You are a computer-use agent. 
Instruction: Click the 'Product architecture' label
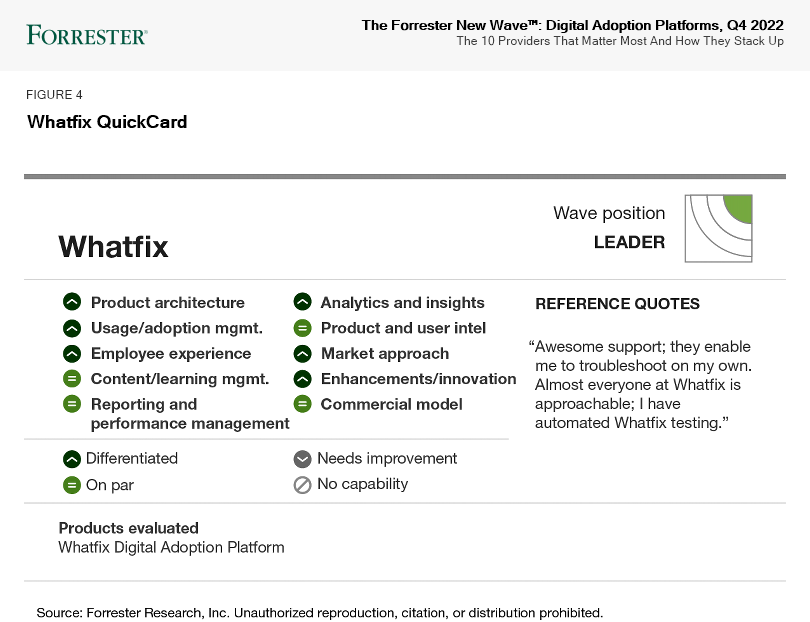[168, 302]
